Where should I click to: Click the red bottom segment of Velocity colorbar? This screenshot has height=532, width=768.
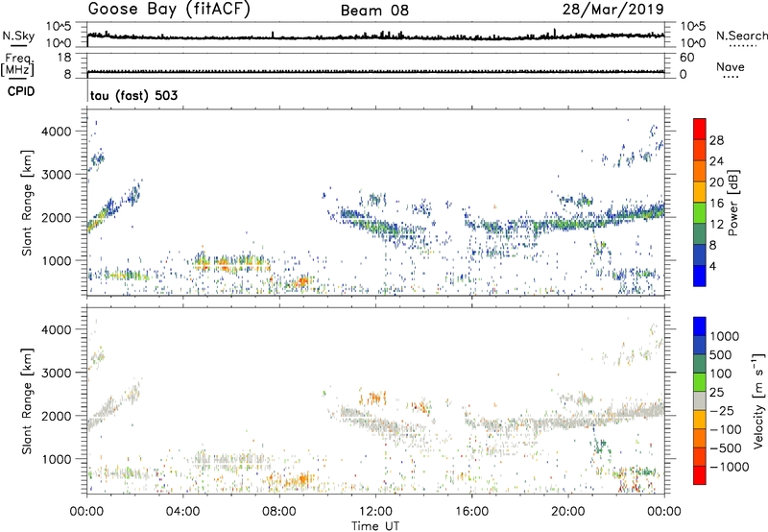point(700,475)
